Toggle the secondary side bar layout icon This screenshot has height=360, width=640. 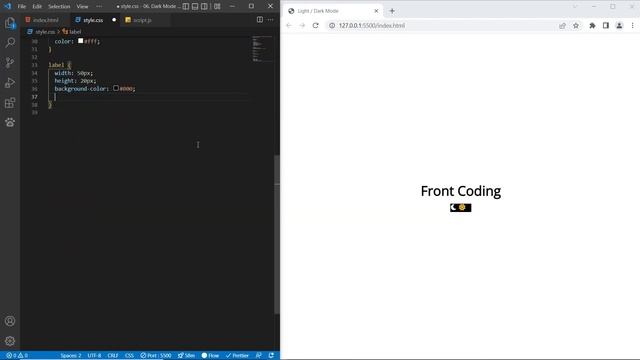(x=204, y=6)
